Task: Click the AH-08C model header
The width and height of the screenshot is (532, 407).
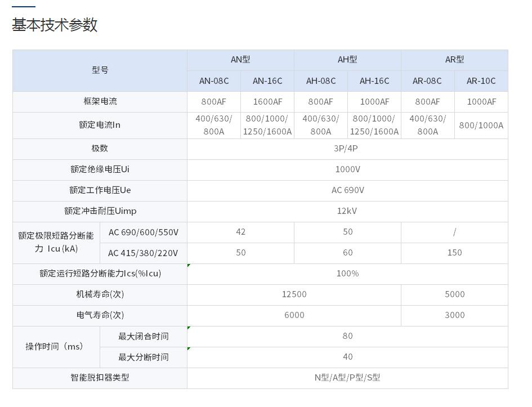Action: pos(321,81)
